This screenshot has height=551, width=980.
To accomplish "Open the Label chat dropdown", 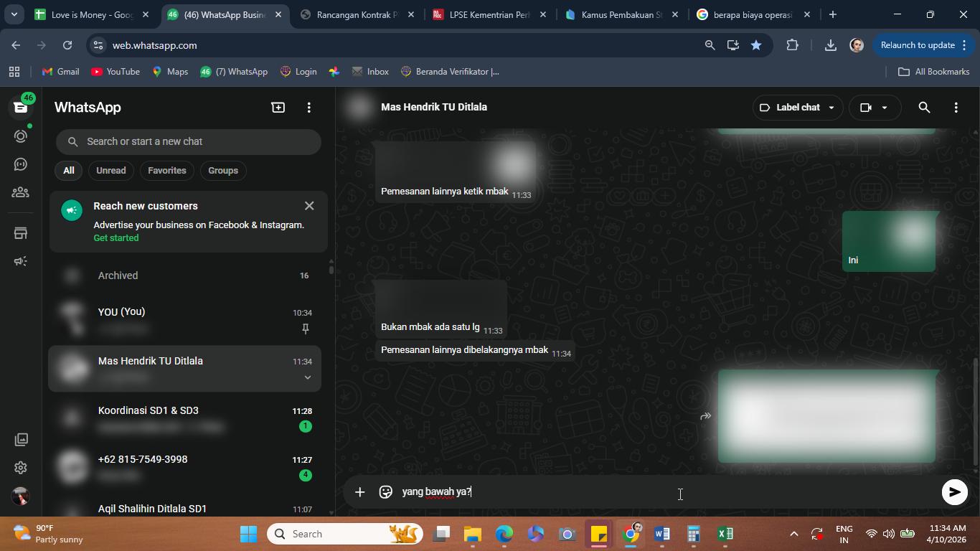I will point(797,108).
